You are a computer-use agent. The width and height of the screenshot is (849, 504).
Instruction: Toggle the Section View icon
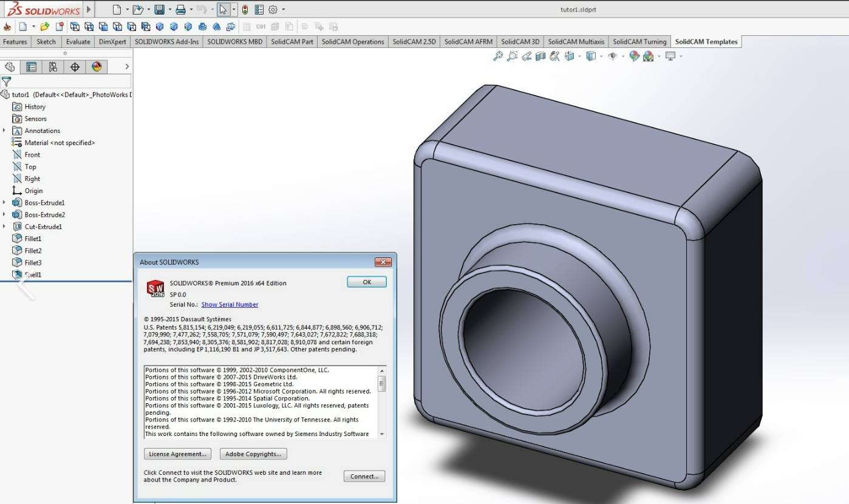[x=540, y=56]
